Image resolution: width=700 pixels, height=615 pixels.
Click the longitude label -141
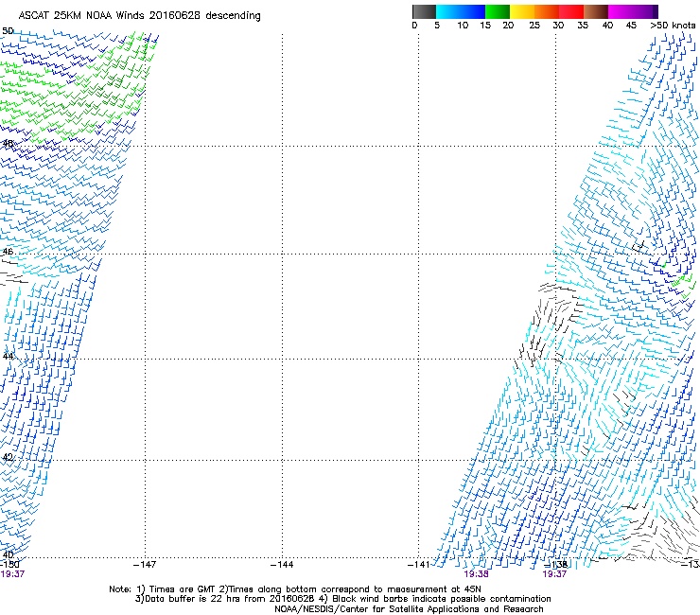tap(419, 565)
